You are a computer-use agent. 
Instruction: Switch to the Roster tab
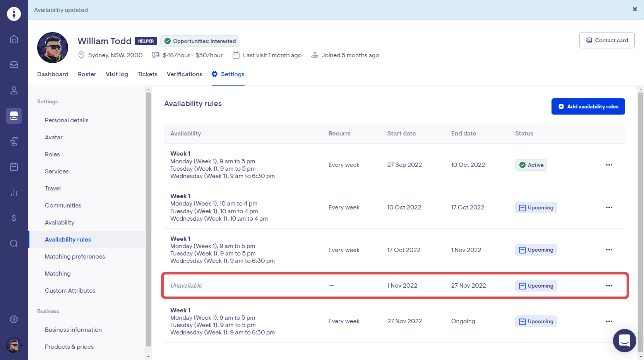pyautogui.click(x=87, y=74)
